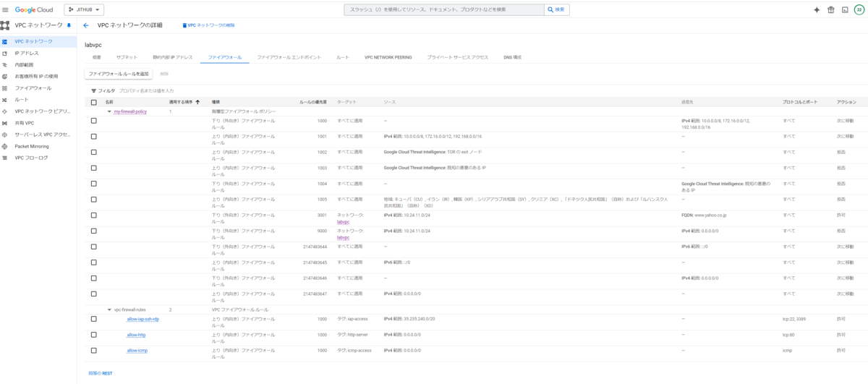Open the allow-iap-ssh-rdp rule link

142,319
